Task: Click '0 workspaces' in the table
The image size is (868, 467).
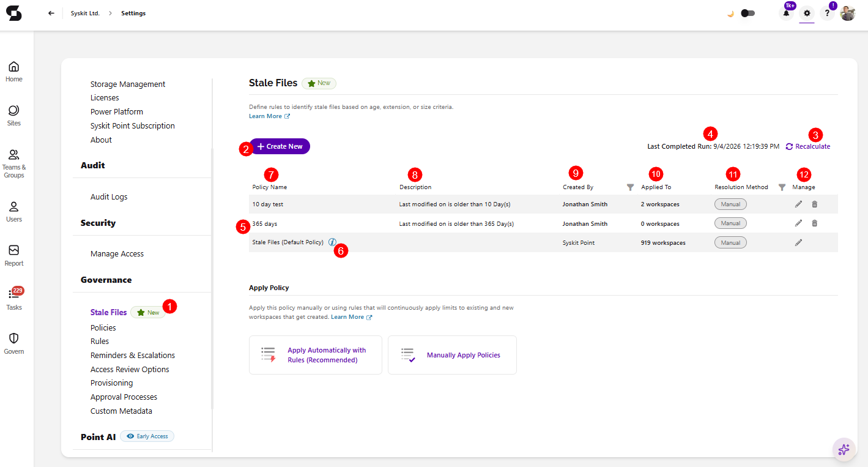Action: [x=660, y=223]
